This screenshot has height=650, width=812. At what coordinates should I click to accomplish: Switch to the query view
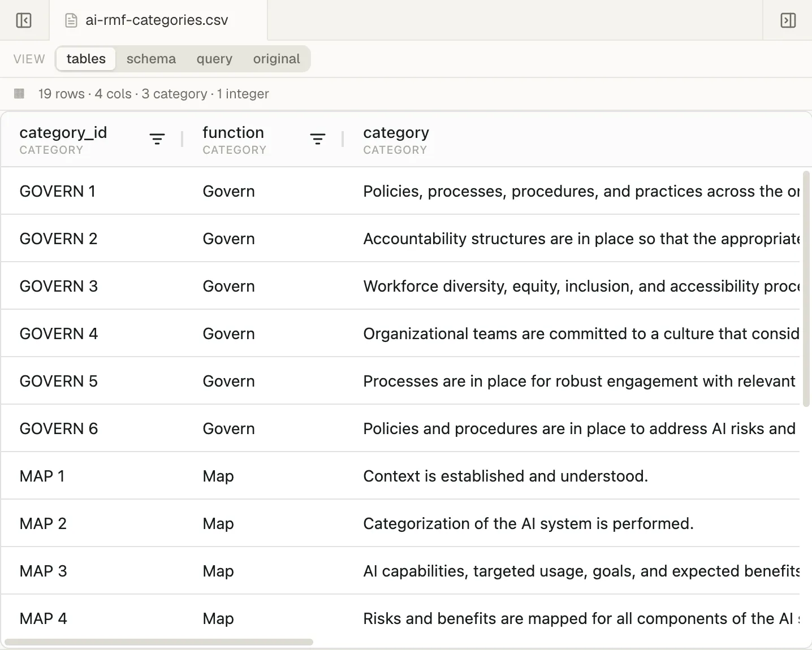(214, 59)
